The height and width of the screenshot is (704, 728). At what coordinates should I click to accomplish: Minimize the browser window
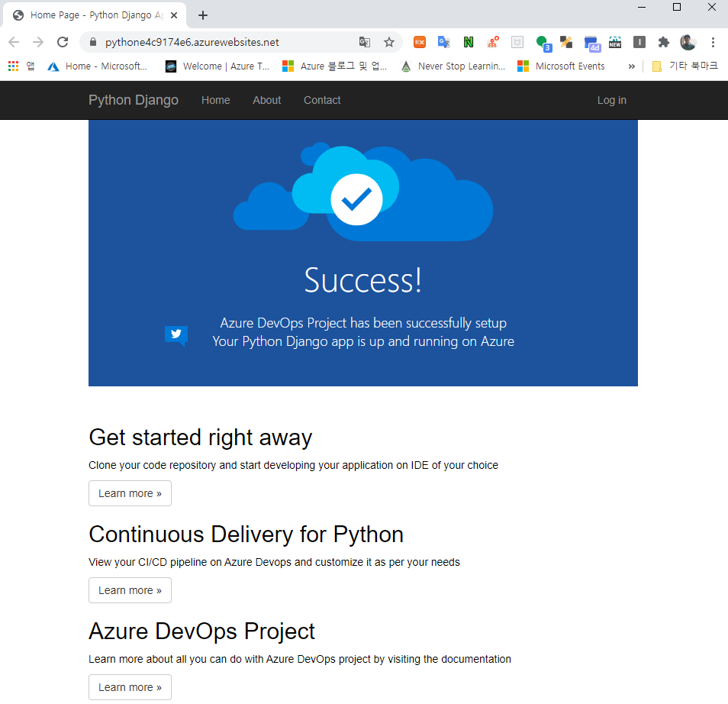(x=642, y=7)
